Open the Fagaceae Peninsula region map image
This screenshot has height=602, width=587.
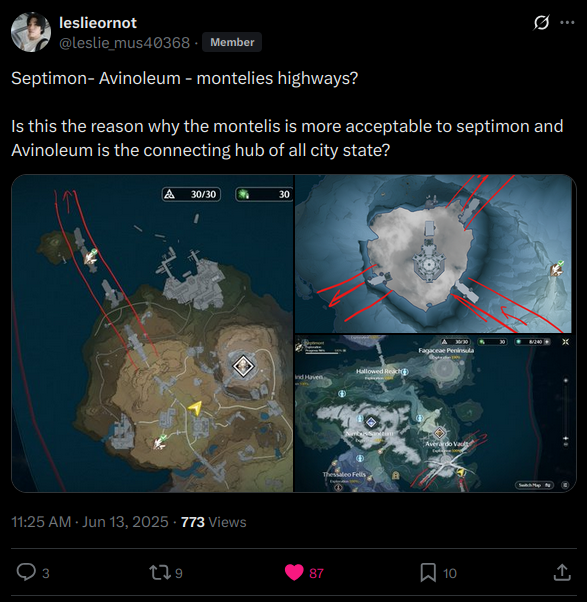click(x=435, y=413)
